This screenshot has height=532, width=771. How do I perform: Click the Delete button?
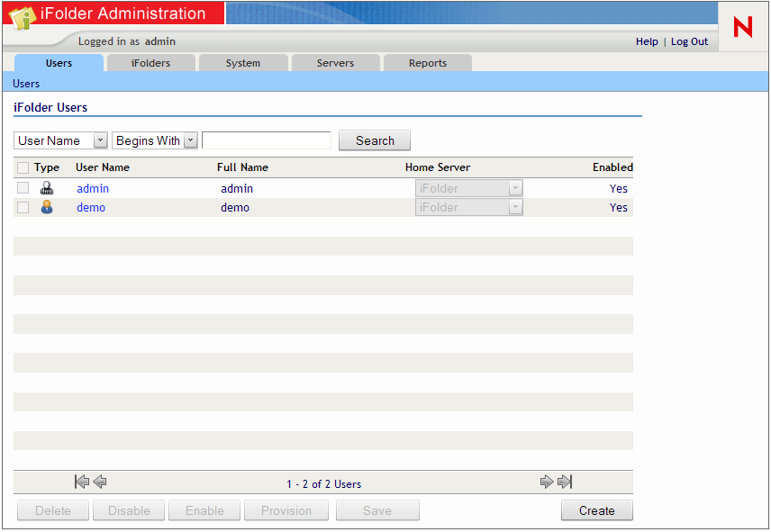[53, 510]
